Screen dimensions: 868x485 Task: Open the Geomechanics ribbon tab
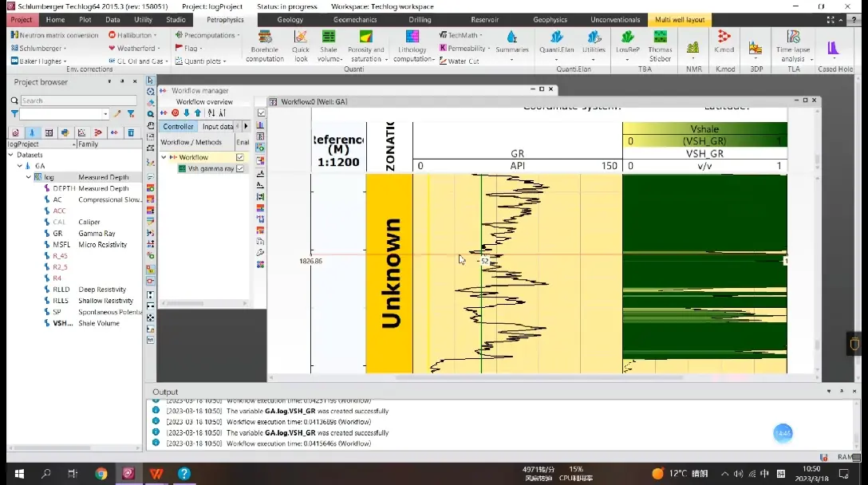click(355, 20)
